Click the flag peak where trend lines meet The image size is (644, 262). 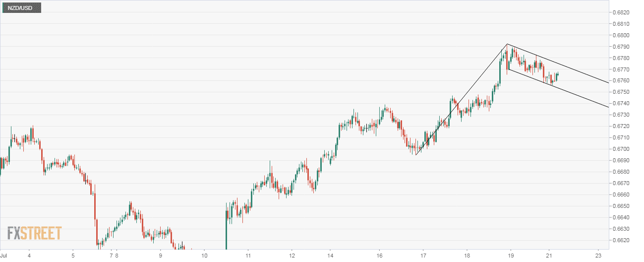507,45
